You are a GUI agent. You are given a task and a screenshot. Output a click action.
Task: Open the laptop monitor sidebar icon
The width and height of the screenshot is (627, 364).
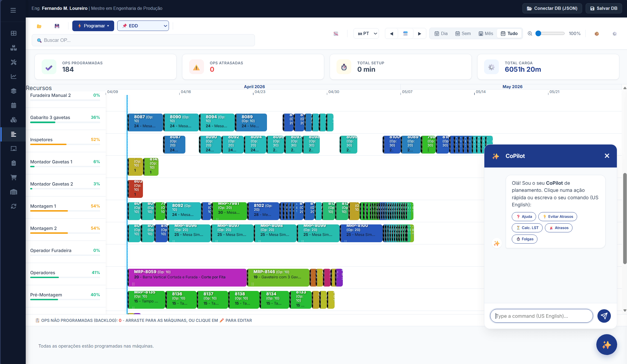coord(13,149)
